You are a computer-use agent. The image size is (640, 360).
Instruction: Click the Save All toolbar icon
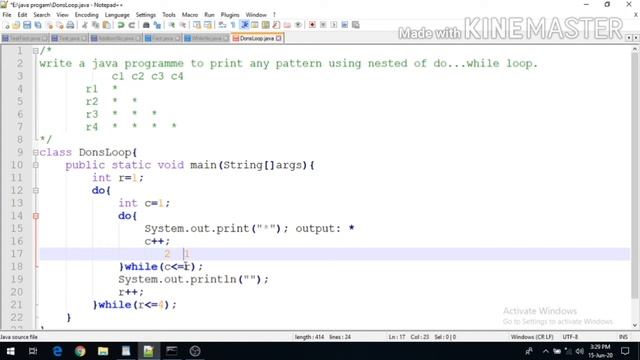[x=38, y=25]
